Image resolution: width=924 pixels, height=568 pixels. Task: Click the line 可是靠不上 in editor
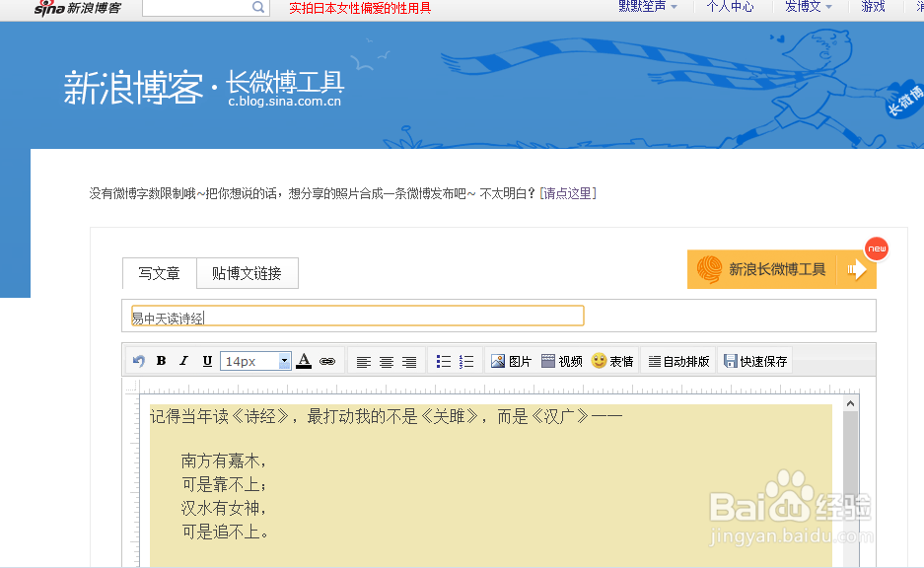coord(223,484)
